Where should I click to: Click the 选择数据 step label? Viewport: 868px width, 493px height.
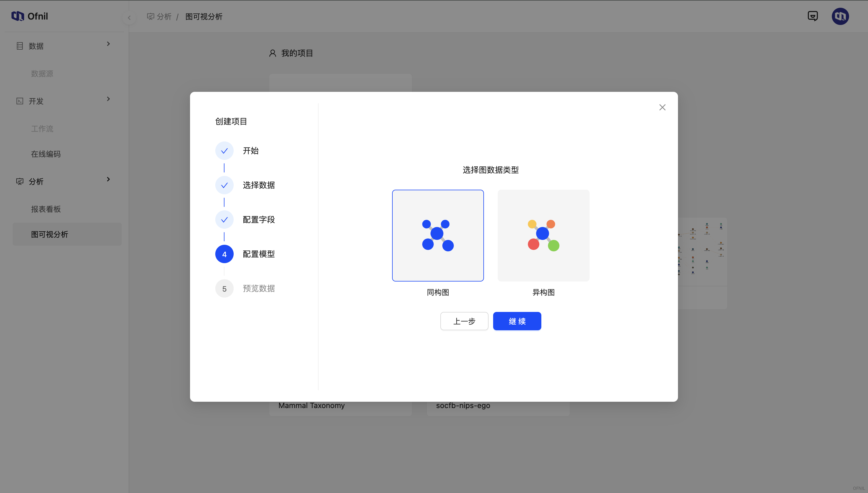coord(259,185)
